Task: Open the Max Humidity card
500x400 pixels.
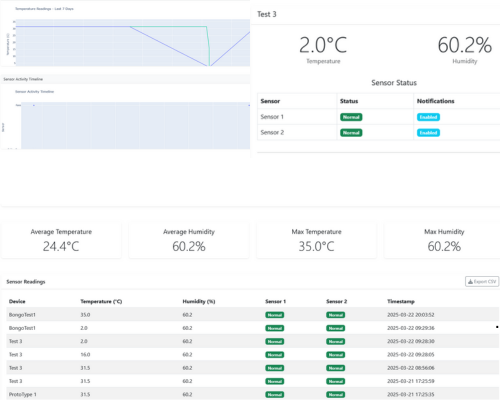Action: tap(442, 240)
